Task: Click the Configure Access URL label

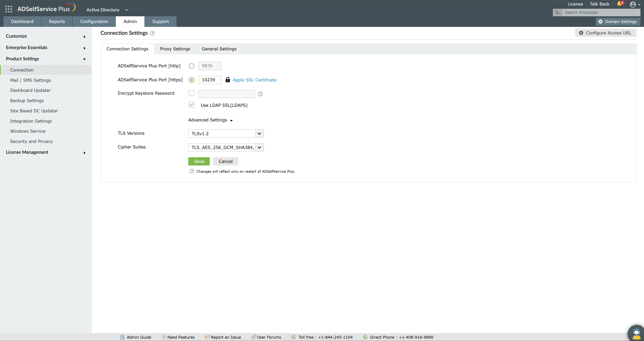Action: click(608, 33)
